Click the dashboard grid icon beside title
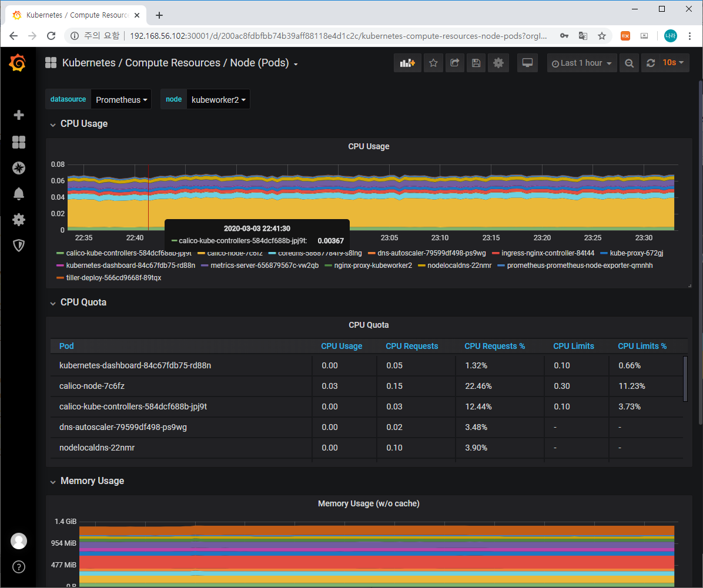 (51, 63)
